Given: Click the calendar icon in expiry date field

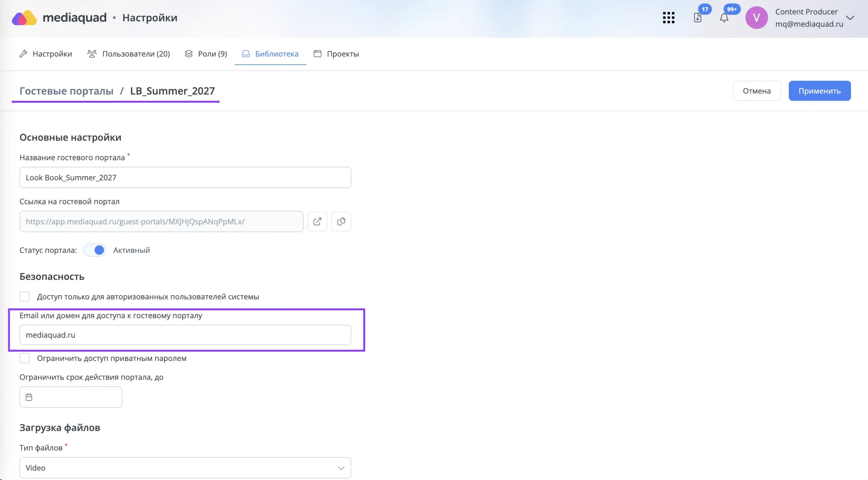Looking at the screenshot, I should click(29, 397).
